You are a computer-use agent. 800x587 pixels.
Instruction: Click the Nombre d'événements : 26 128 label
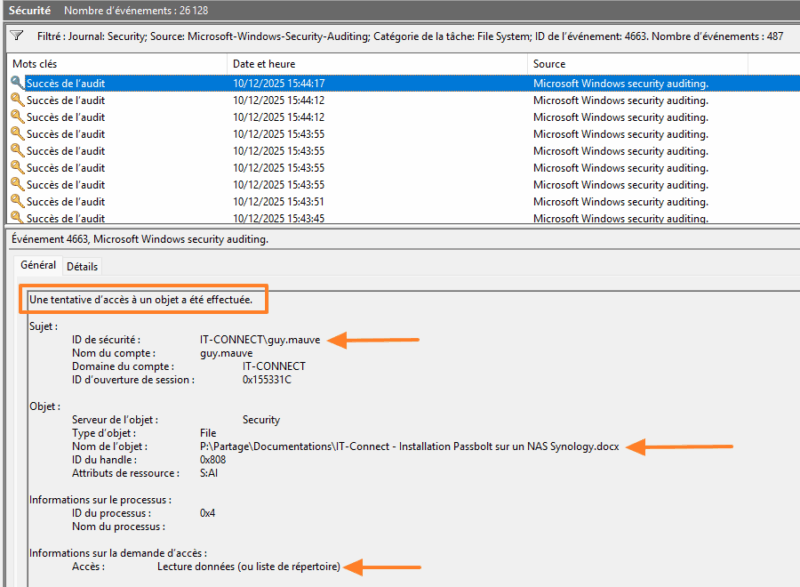point(136,10)
